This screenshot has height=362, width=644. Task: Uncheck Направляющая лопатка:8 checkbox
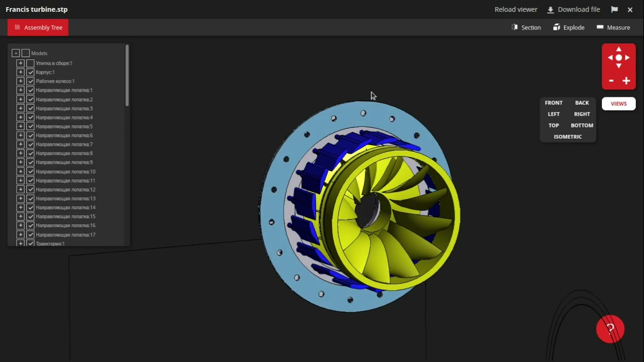(30, 153)
